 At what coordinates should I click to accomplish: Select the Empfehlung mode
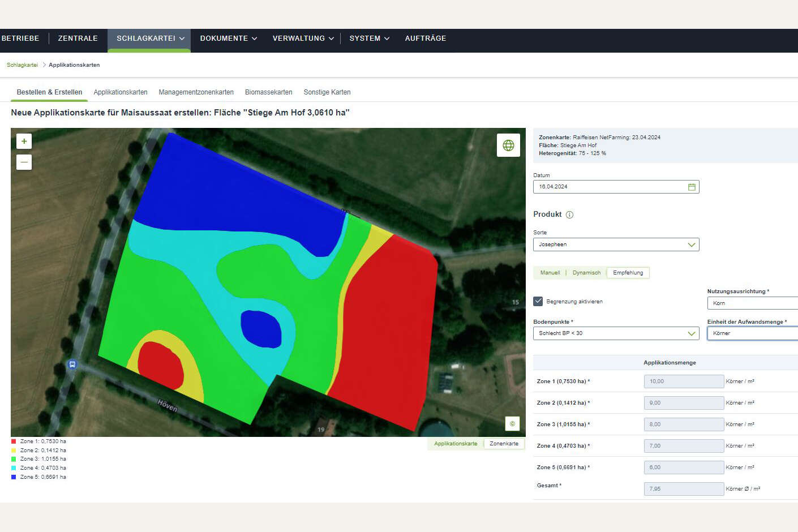[628, 273]
